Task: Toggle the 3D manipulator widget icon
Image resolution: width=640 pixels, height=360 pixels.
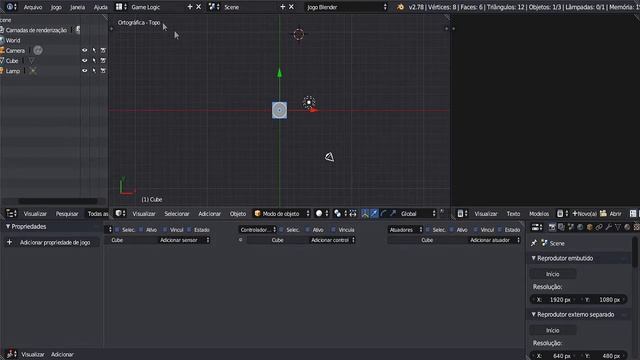Action: click(x=364, y=213)
